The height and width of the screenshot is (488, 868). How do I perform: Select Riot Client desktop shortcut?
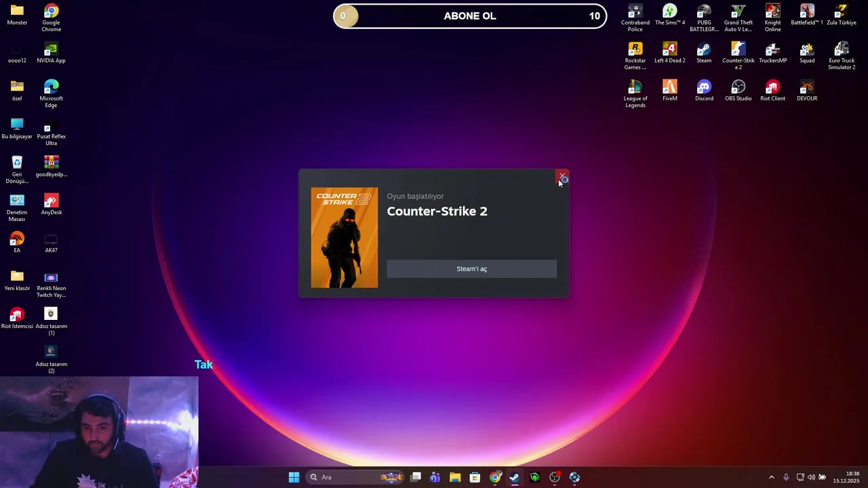coord(772,91)
